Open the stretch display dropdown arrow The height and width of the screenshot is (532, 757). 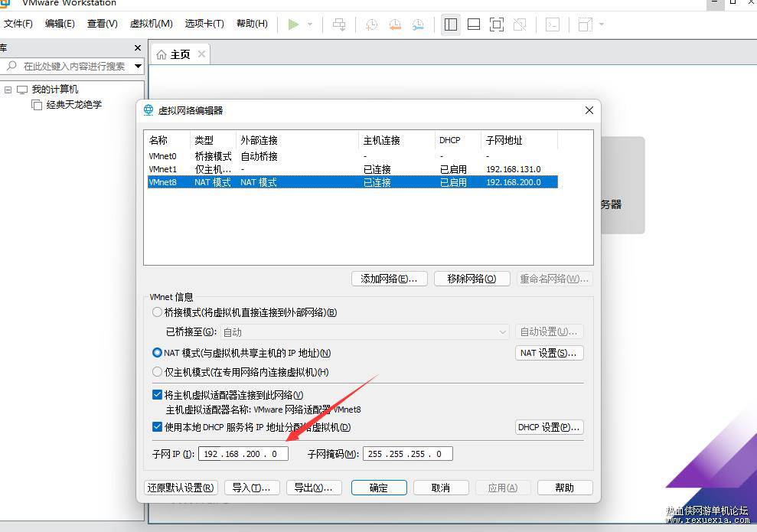click(x=602, y=24)
